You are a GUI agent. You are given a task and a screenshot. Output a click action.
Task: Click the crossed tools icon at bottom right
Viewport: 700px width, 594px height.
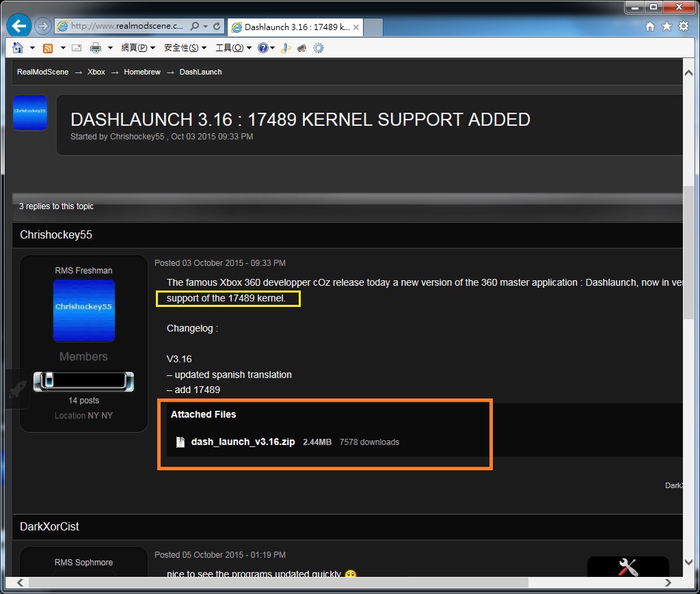pos(628,567)
